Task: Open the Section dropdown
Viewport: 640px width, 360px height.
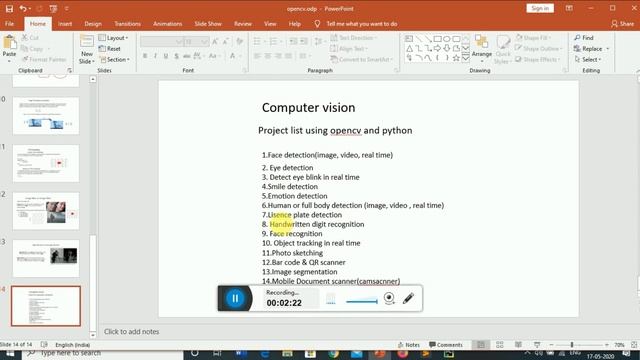Action: [x=114, y=60]
